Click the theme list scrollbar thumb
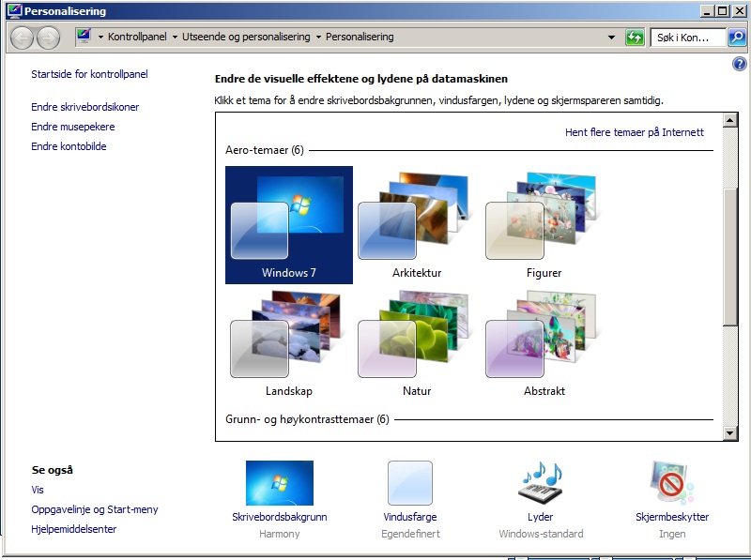This screenshot has height=560, width=751. 730,257
